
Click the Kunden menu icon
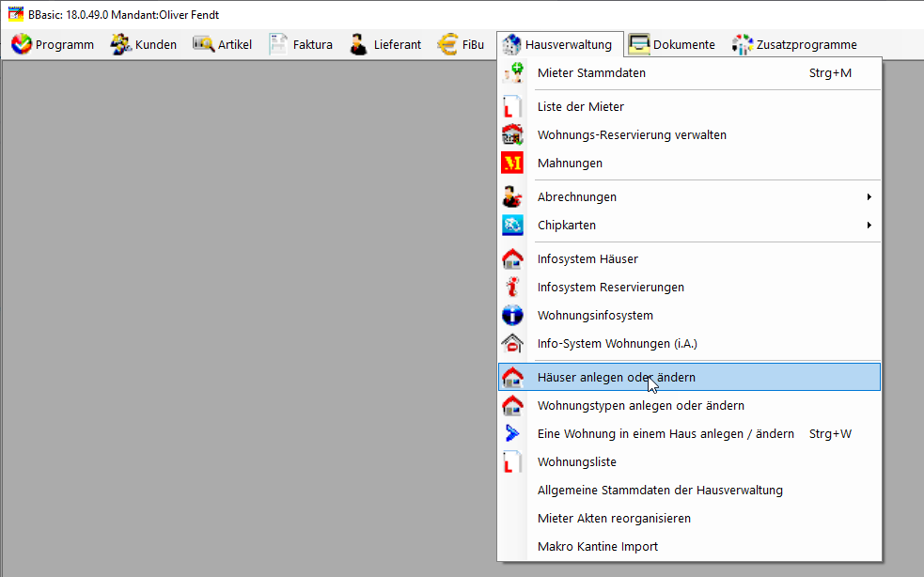pos(121,44)
